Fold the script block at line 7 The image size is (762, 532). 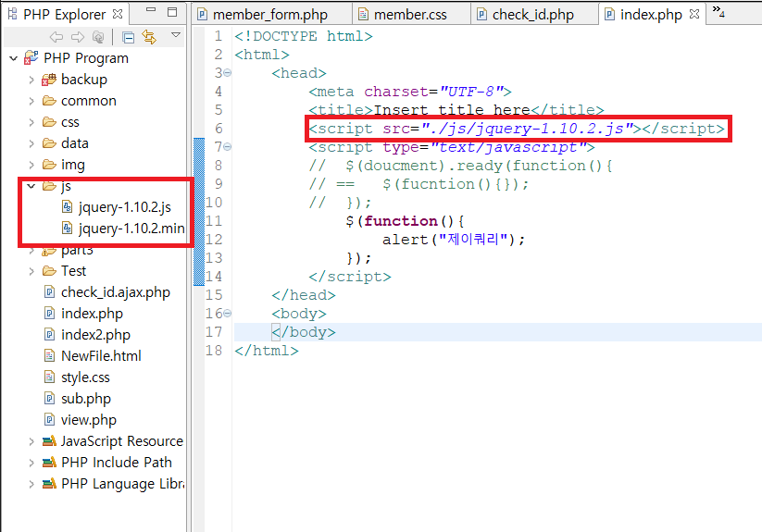[227, 147]
